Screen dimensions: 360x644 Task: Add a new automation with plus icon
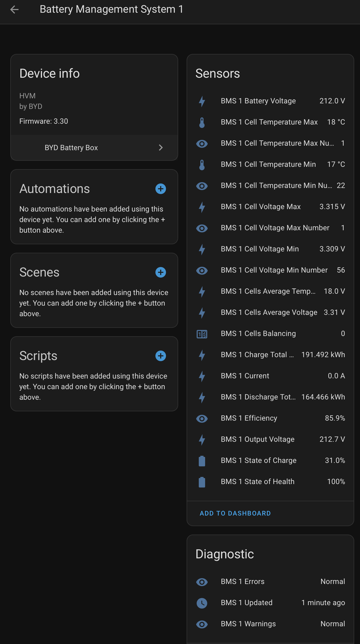pyautogui.click(x=160, y=189)
